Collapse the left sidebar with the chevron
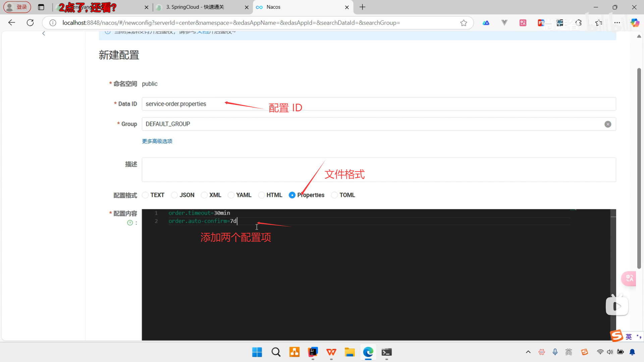 point(44,33)
